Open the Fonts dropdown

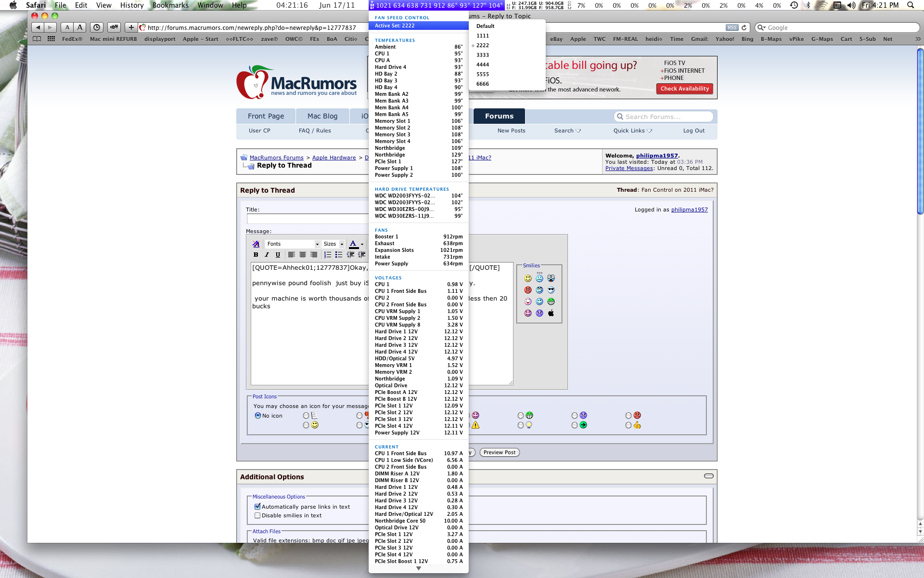(x=293, y=244)
